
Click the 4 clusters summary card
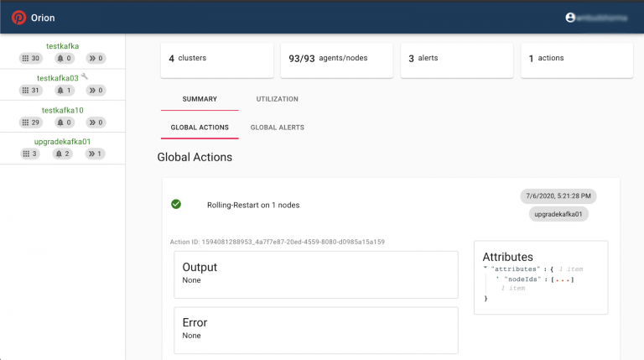coord(216,59)
